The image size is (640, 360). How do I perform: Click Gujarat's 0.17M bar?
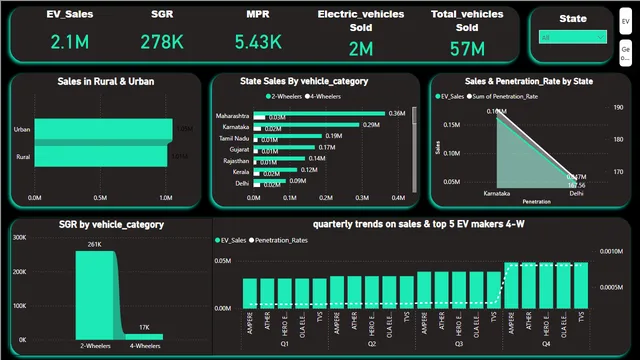tap(284, 147)
